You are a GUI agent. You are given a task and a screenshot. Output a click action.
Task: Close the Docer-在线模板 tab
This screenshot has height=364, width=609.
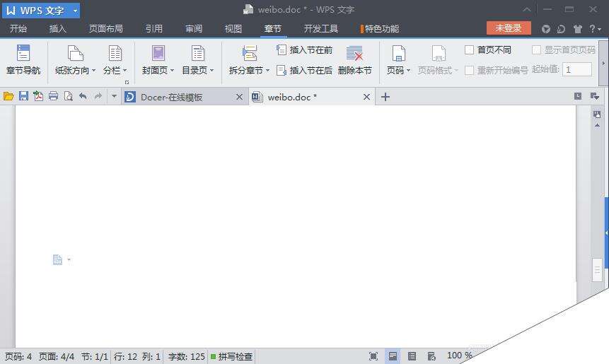(239, 97)
